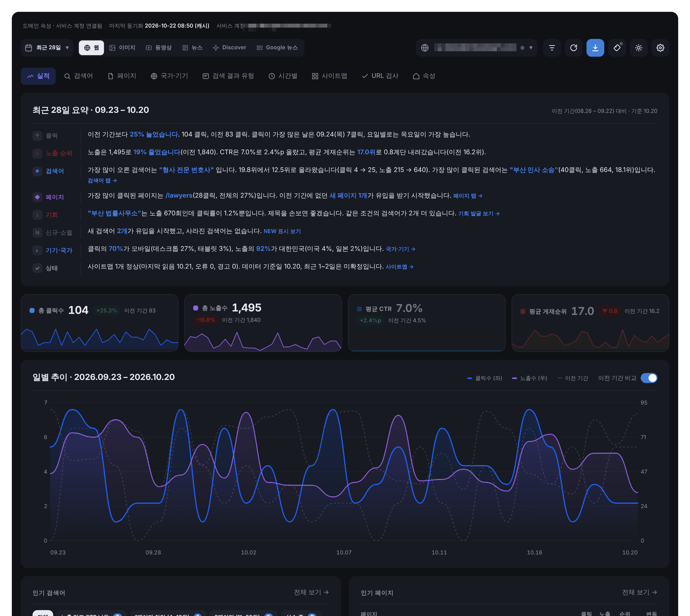Select the Discover search type tab
The image size is (690, 616).
(x=229, y=48)
